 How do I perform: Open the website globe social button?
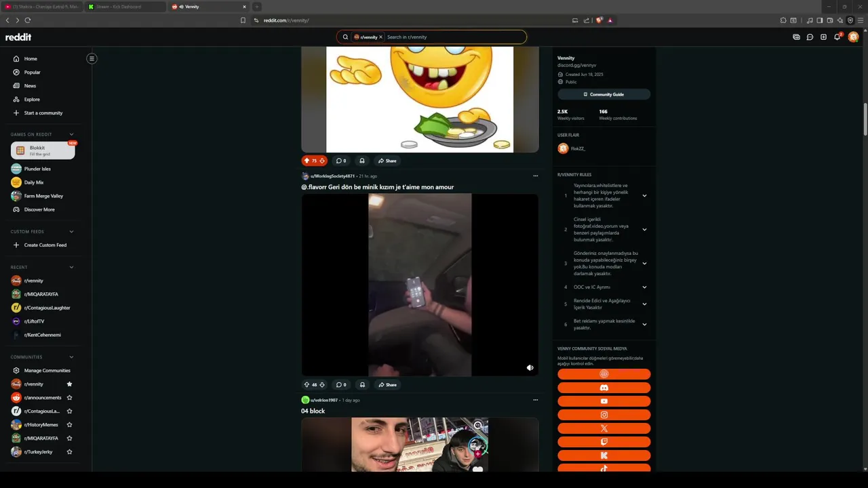click(x=604, y=374)
